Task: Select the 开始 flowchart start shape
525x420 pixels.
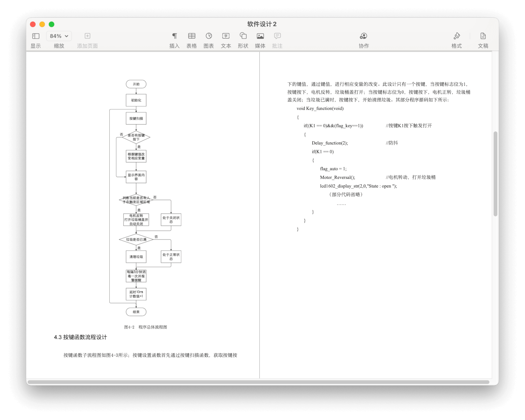Action: tap(136, 84)
